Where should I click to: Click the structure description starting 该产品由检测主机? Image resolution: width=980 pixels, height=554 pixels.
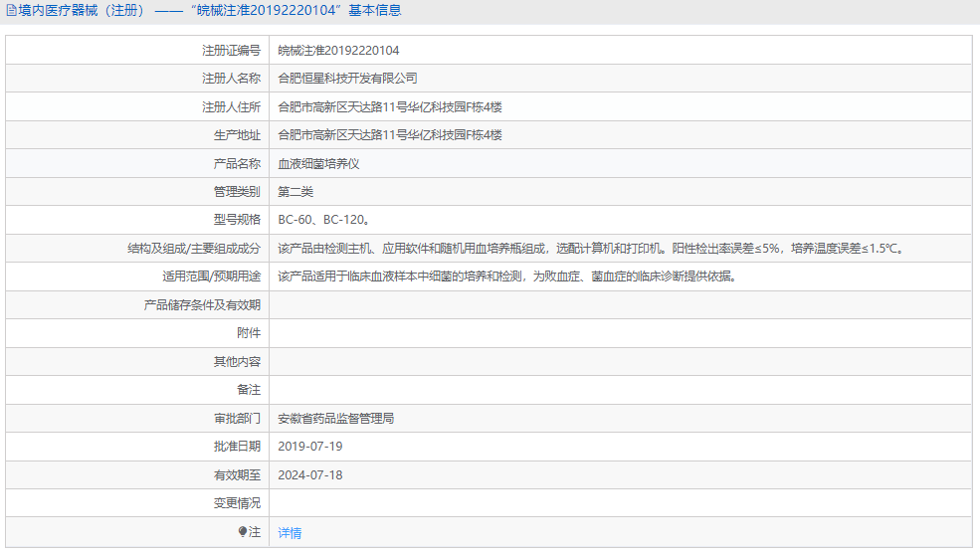[x=591, y=249]
